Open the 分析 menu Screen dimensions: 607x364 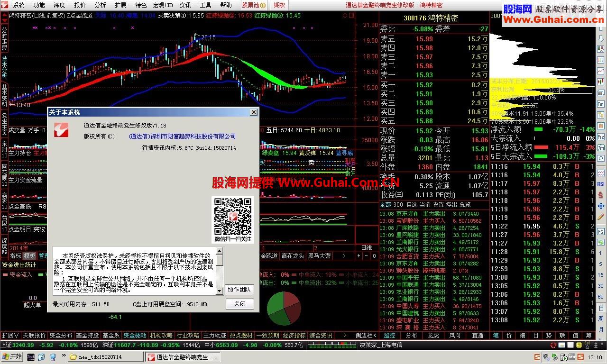100,5
